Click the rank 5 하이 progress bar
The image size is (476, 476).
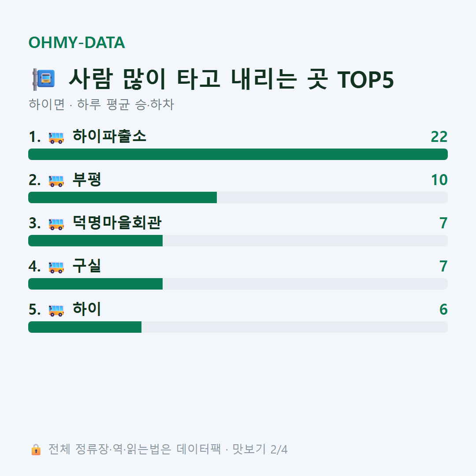238,327
